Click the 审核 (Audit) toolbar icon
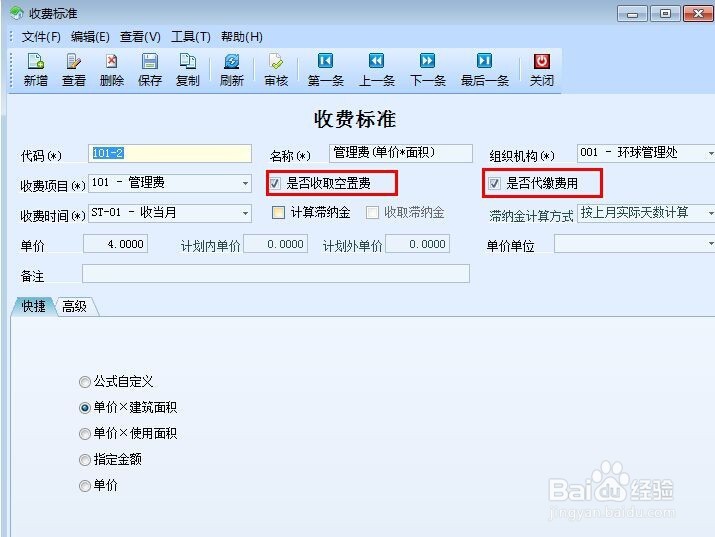The height and width of the screenshot is (537, 715). point(276,70)
